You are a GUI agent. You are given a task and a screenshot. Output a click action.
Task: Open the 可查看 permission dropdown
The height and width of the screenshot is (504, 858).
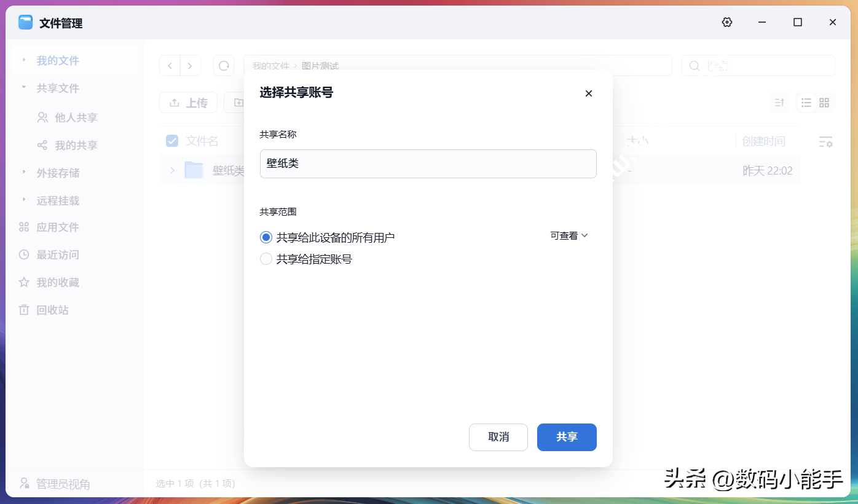(569, 235)
